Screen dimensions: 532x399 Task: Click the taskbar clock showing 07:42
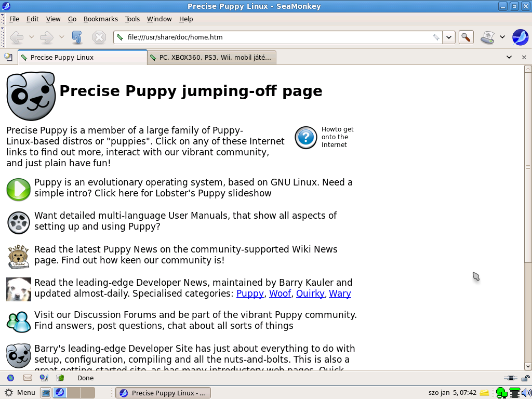[453, 393]
